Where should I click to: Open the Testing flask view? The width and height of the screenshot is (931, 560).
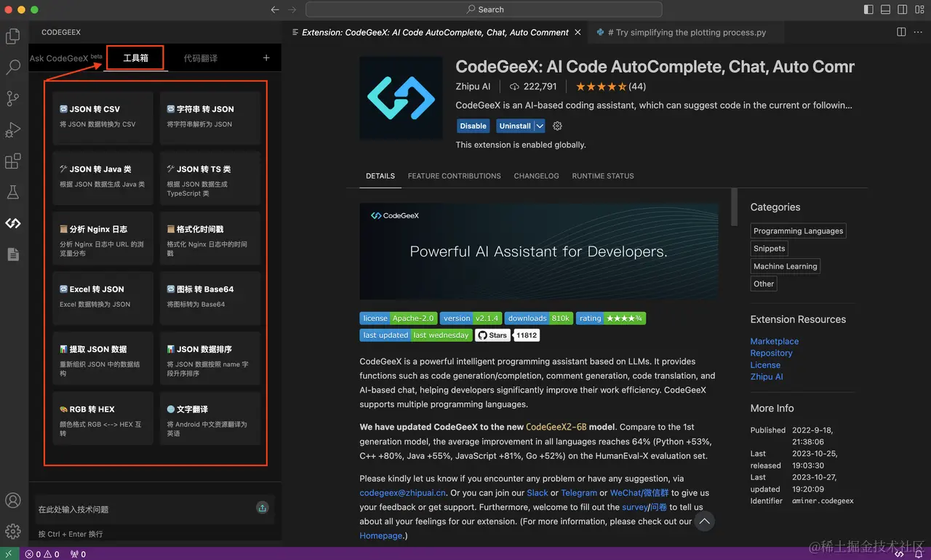(x=13, y=192)
